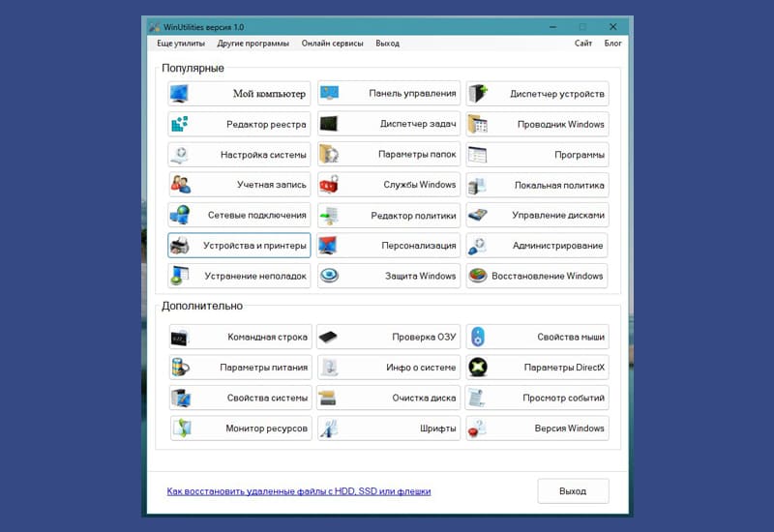774x532 pixels.
Task: Click the Администрирование gear icon
Action: 477,246
